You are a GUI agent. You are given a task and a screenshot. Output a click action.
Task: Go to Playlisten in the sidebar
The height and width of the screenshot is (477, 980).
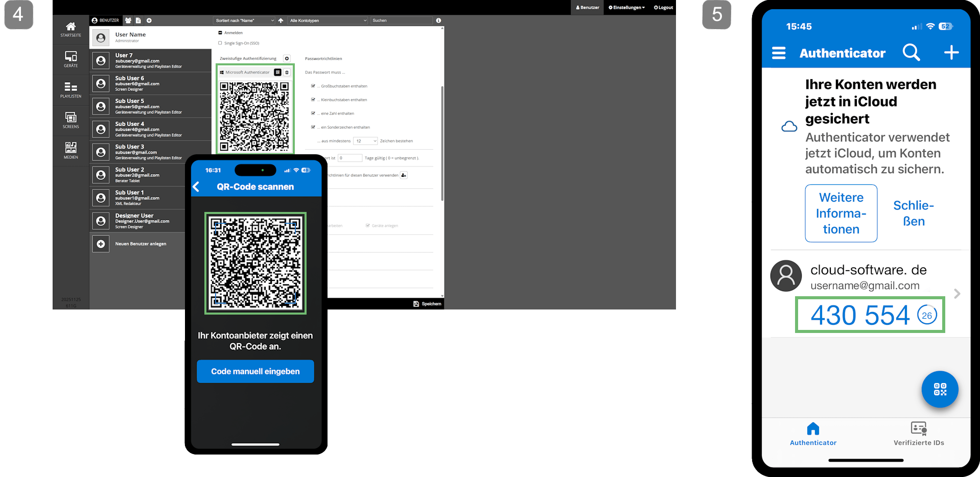pyautogui.click(x=71, y=89)
